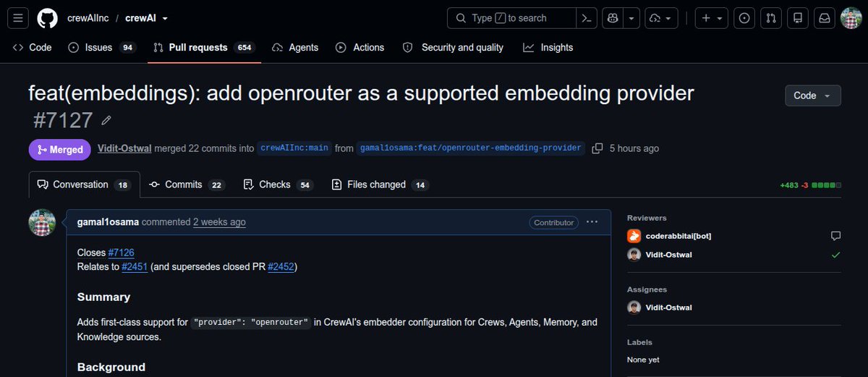The image size is (868, 377).
Task: Open Security and quality tab
Action: pos(453,47)
